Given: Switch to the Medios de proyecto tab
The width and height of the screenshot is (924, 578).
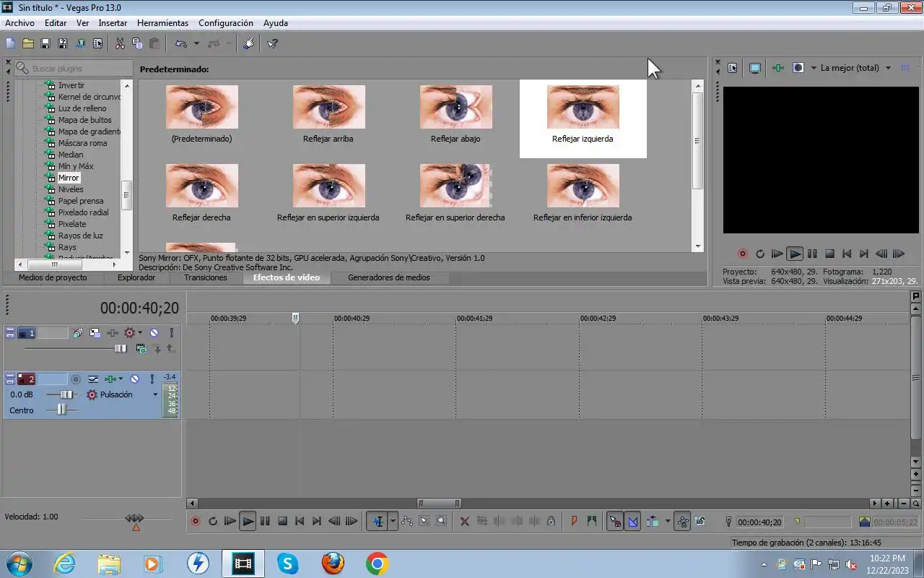Looking at the screenshot, I should (x=53, y=277).
